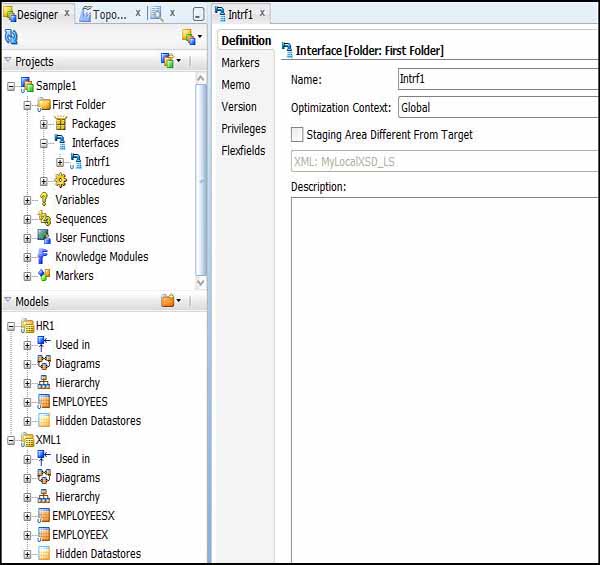Collapse the Interfaces node
The height and width of the screenshot is (565, 600).
click(x=44, y=143)
